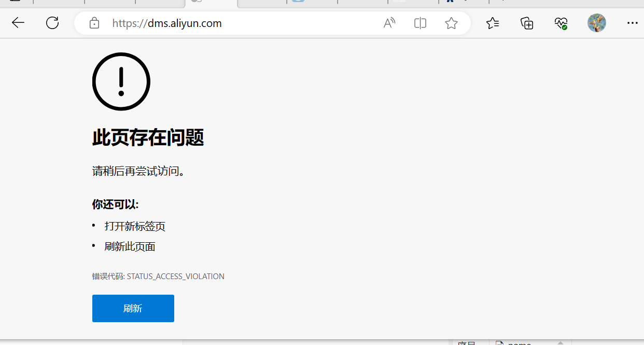Screen dimensions: 644x345
Task: Click the 刷新此页面 suggestion
Action: coord(130,246)
